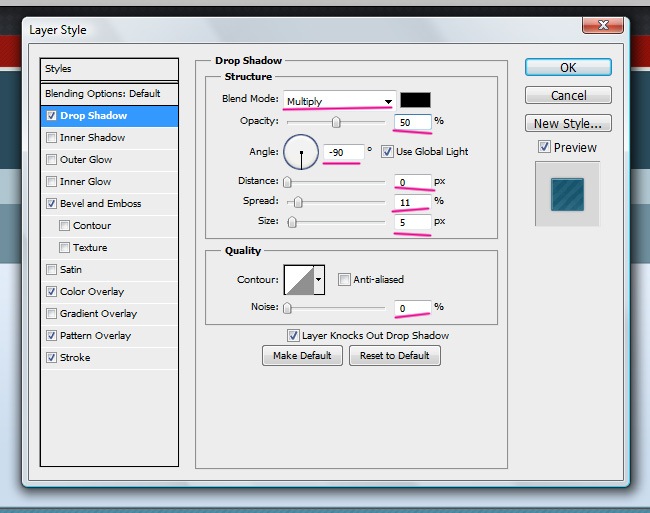This screenshot has width=650, height=513.
Task: Click the Cancel button
Action: click(x=568, y=96)
